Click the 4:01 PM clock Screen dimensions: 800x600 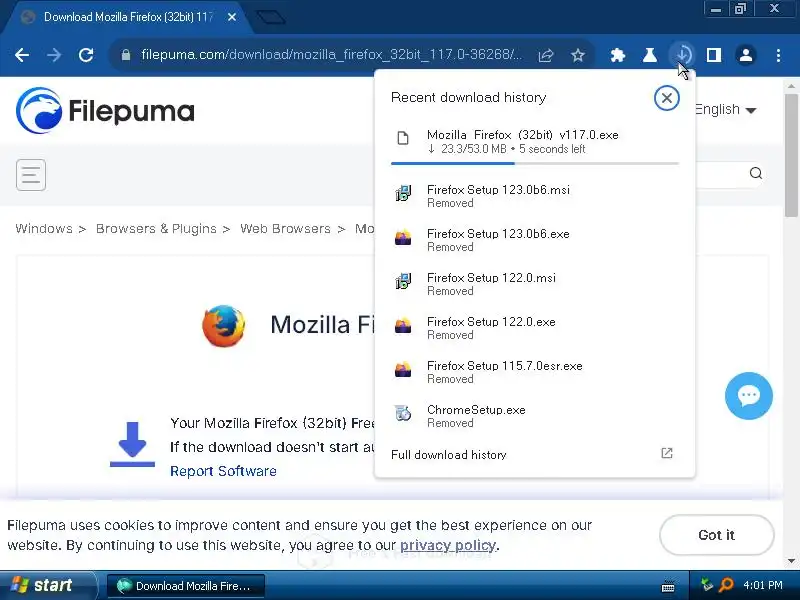tap(763, 585)
